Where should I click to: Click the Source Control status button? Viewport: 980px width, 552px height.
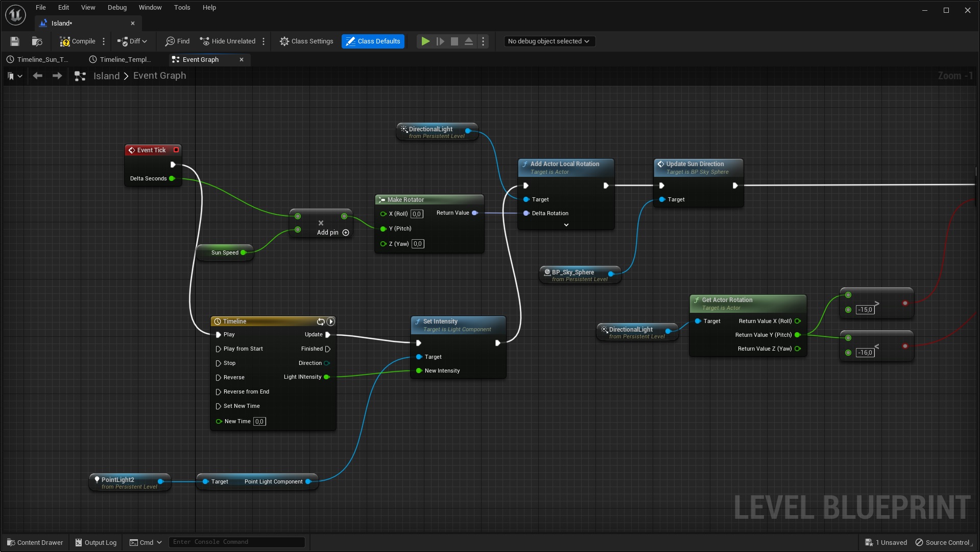click(942, 542)
